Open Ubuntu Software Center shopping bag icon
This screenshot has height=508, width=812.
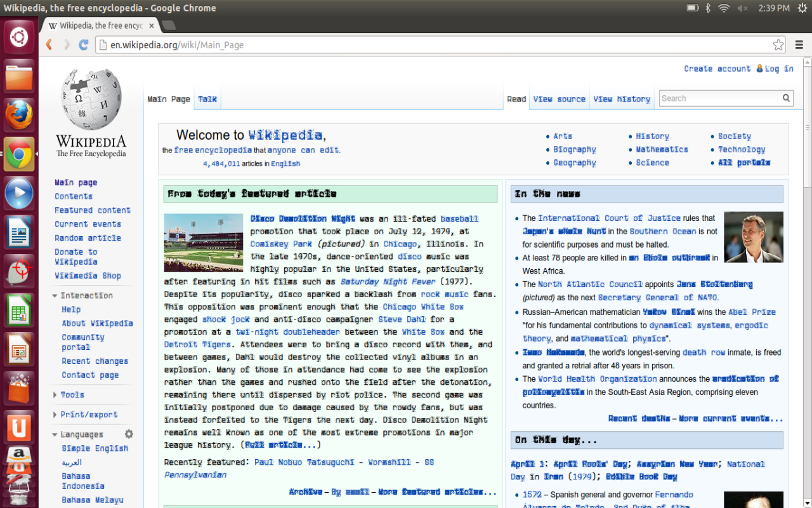[19, 389]
